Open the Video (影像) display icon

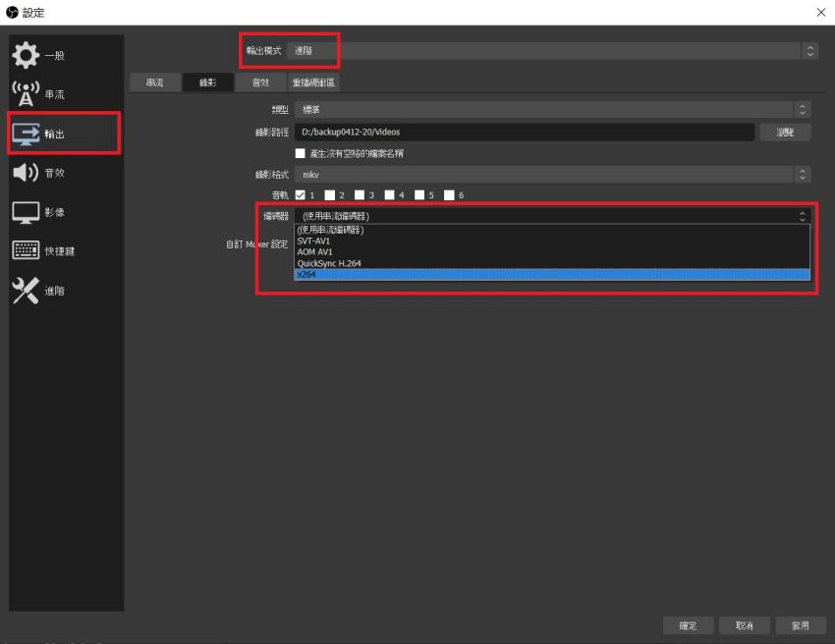pos(26,212)
